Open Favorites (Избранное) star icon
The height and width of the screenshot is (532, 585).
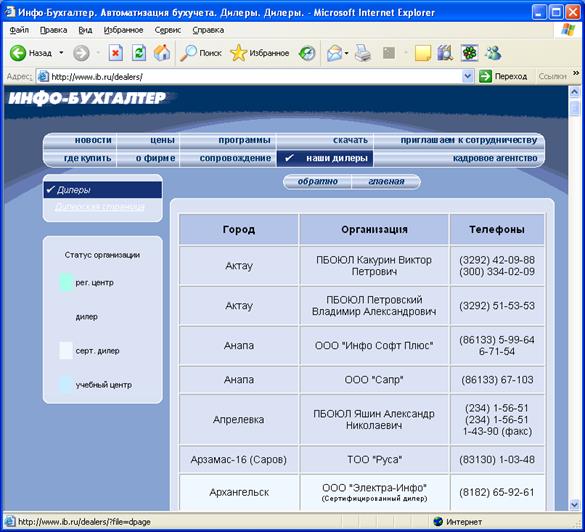[x=238, y=53]
